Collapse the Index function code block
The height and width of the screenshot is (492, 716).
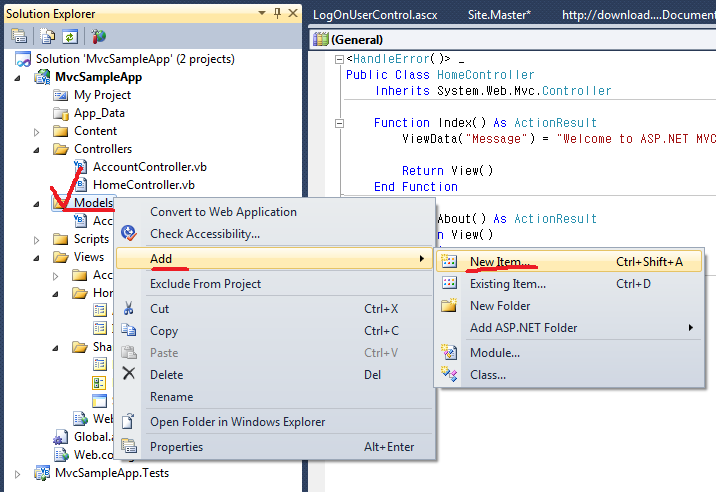click(339, 123)
